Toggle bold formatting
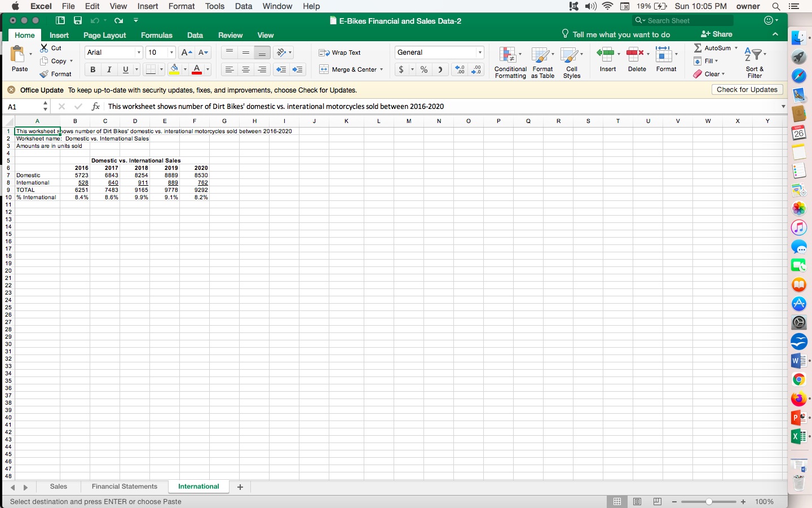Viewport: 812px width, 508px height. pyautogui.click(x=92, y=69)
